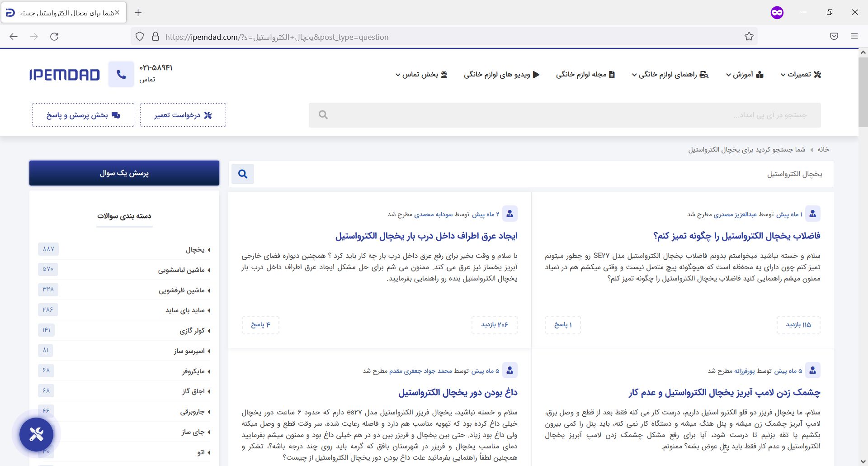The width and height of the screenshot is (868, 466).
Task: Click the پرسش یک سوال button
Action: click(124, 173)
